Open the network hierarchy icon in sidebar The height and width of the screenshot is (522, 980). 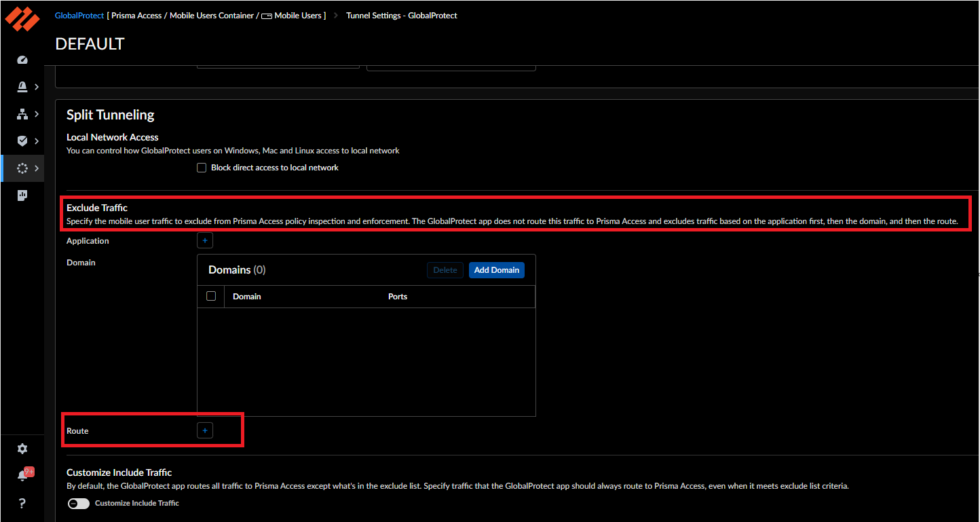coord(22,114)
